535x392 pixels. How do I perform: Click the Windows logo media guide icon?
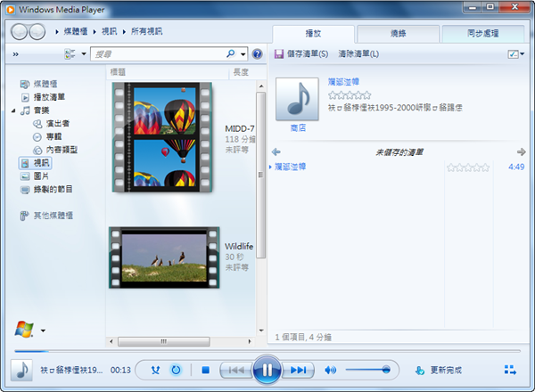(x=24, y=330)
